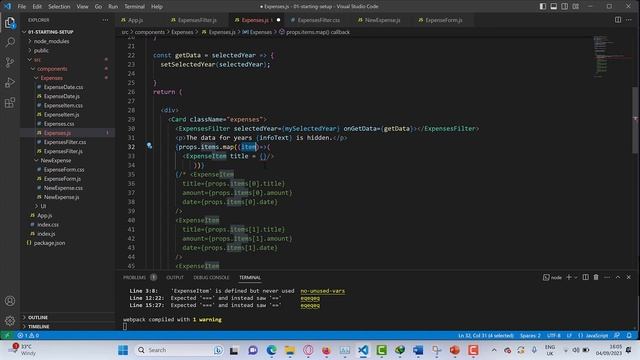The image size is (640, 360).
Task: Toggle secondary side bar visibility
Action: point(564,7)
